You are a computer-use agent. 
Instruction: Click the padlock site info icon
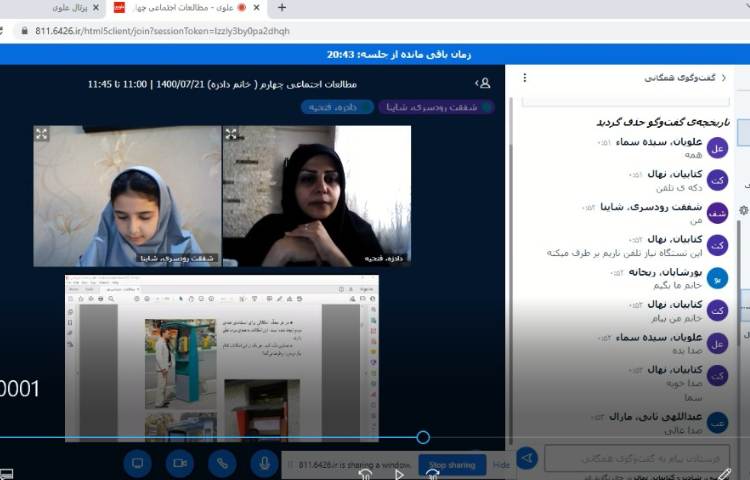(x=24, y=31)
